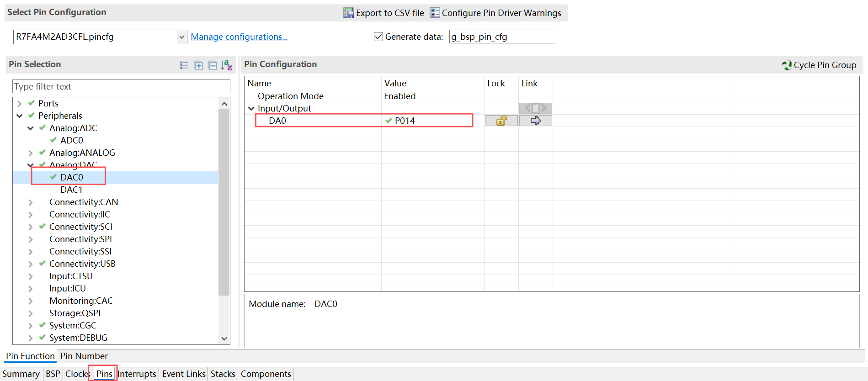The image size is (868, 381).
Task: Open the Clocks tab
Action: [x=77, y=374]
